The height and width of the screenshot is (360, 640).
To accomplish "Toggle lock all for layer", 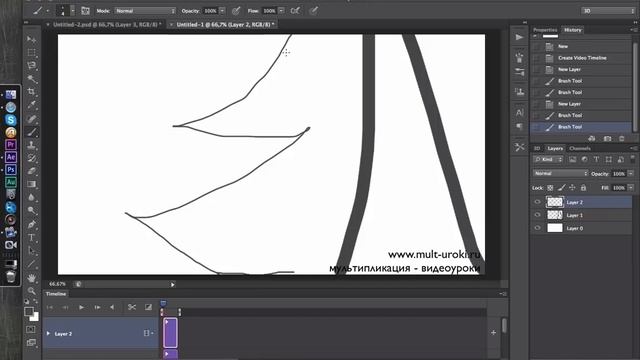I will pyautogui.click(x=583, y=188).
